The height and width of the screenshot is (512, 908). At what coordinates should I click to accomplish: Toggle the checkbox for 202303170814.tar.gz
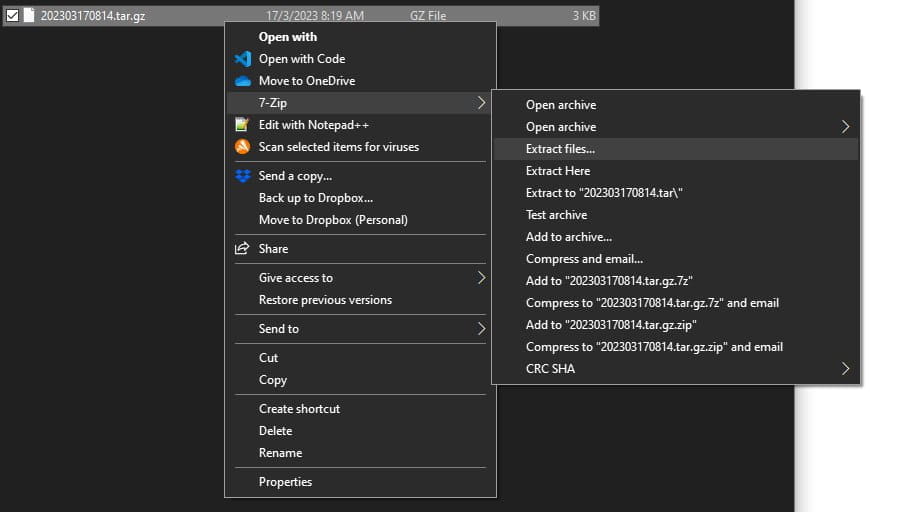pyautogui.click(x=12, y=16)
